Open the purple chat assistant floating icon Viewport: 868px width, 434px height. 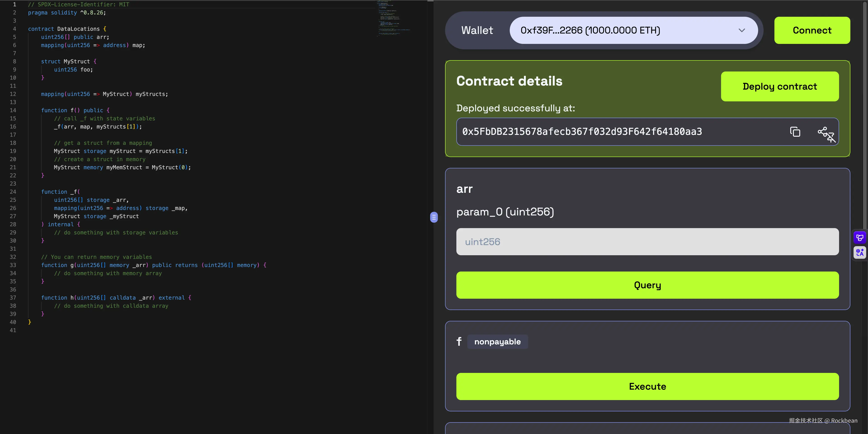[860, 238]
